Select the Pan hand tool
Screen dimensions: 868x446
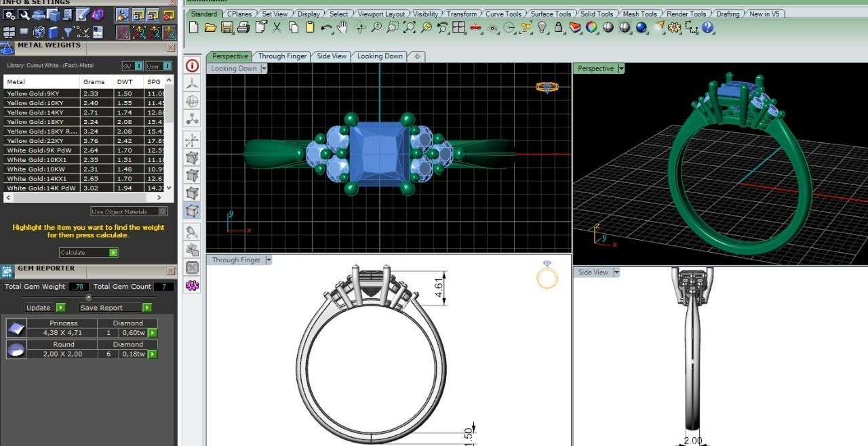pyautogui.click(x=342, y=28)
